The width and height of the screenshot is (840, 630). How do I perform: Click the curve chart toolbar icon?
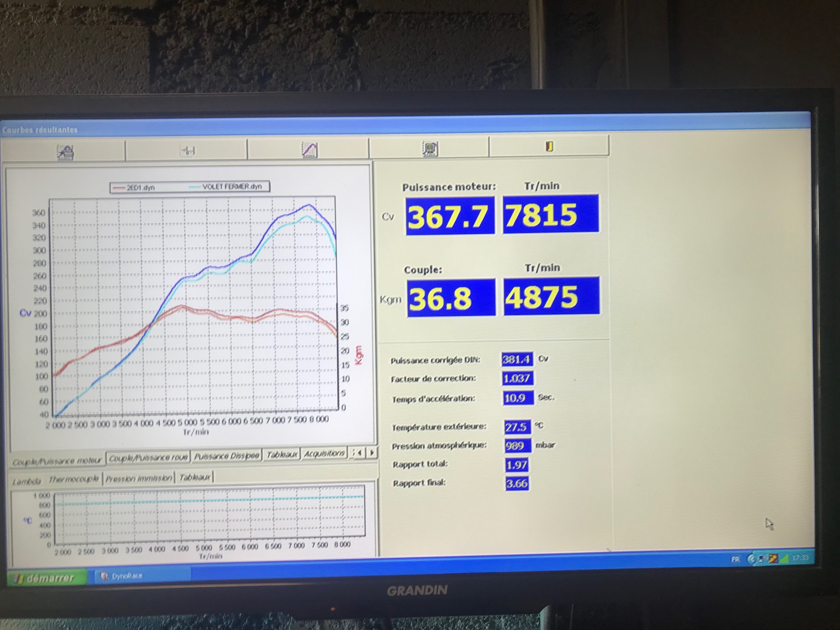[309, 150]
